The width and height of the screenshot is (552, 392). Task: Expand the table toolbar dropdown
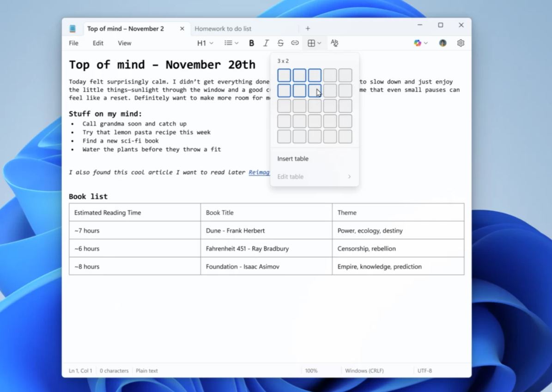pyautogui.click(x=315, y=43)
